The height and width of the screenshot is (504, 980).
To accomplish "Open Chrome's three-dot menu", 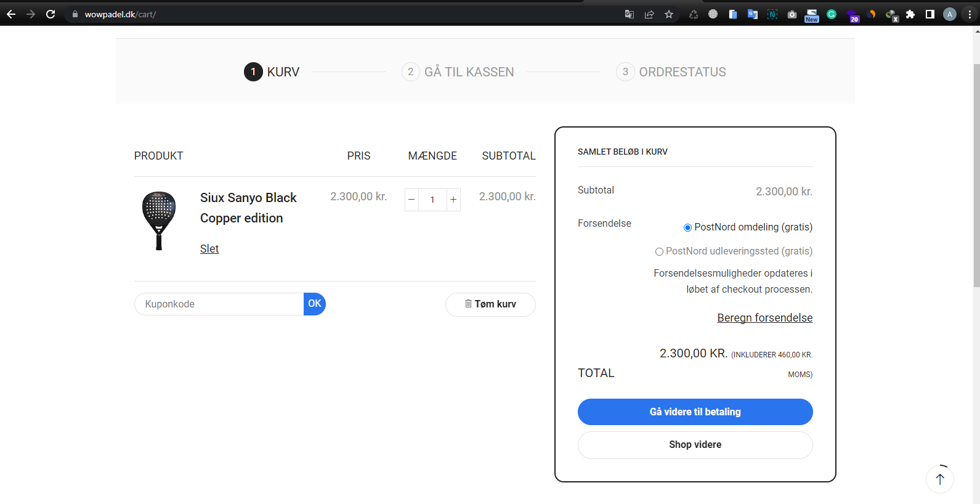I will tap(970, 14).
